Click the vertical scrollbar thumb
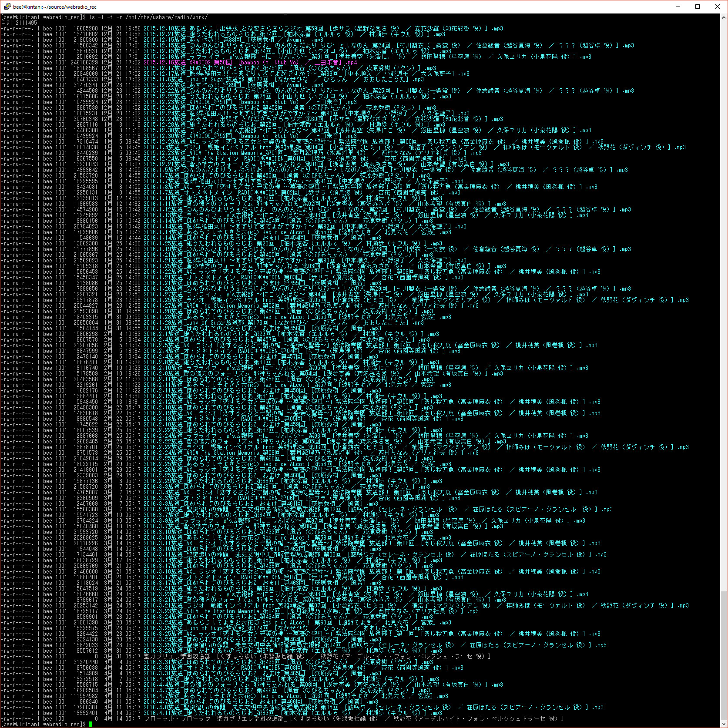The image size is (728, 728). [x=724, y=655]
